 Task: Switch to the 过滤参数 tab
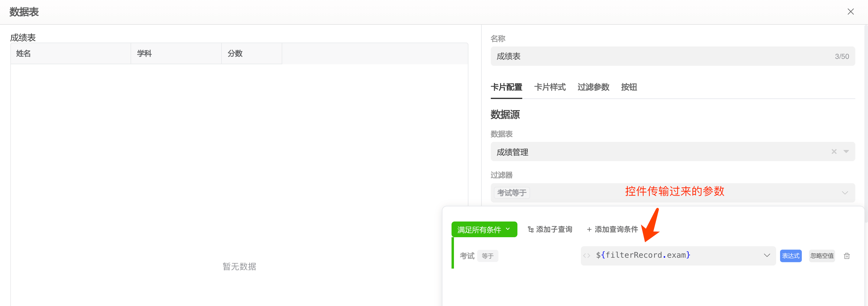click(x=593, y=87)
